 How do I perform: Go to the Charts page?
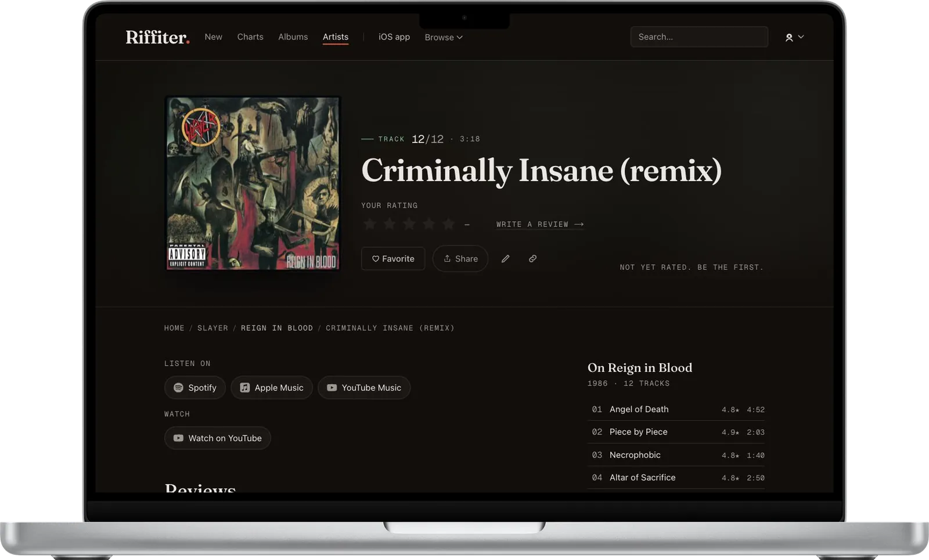250,37
